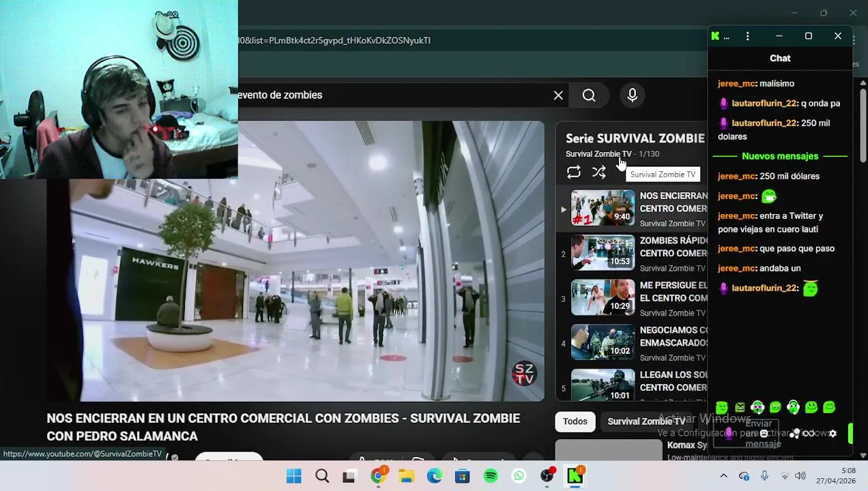Toggle playlist loop button
868x491 pixels.
pos(573,173)
